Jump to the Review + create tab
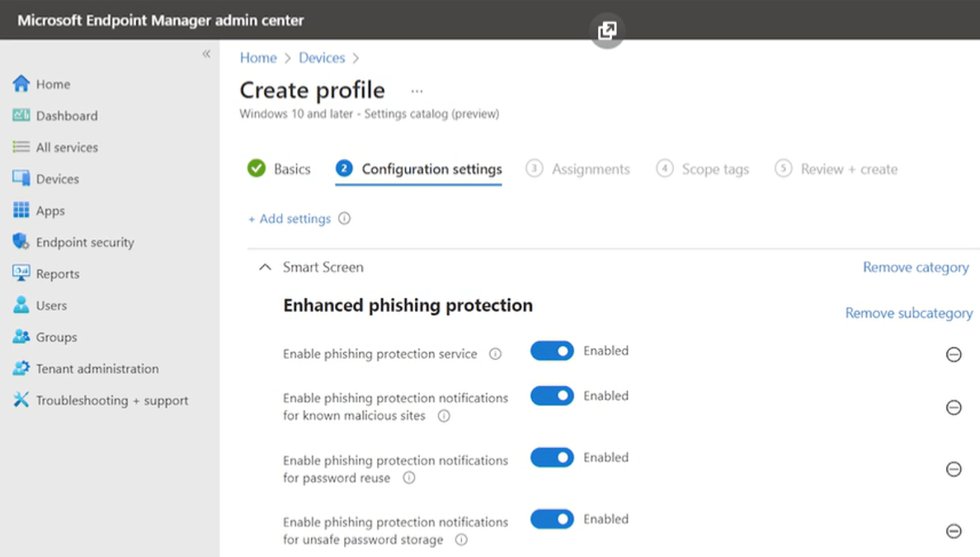The width and height of the screenshot is (980, 557). [x=836, y=169]
